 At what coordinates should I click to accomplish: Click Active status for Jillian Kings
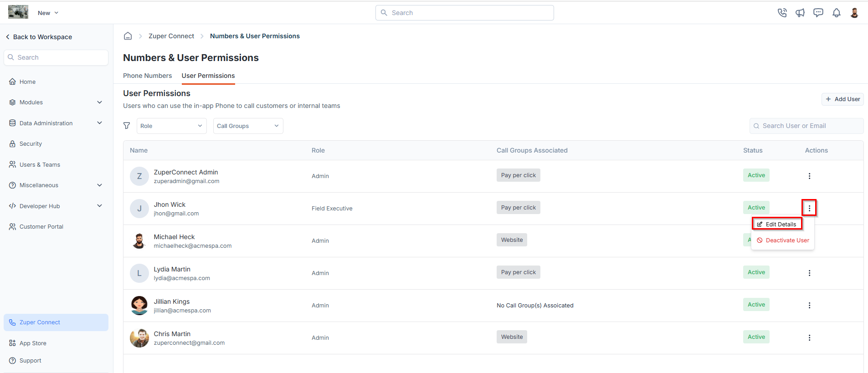click(x=756, y=305)
